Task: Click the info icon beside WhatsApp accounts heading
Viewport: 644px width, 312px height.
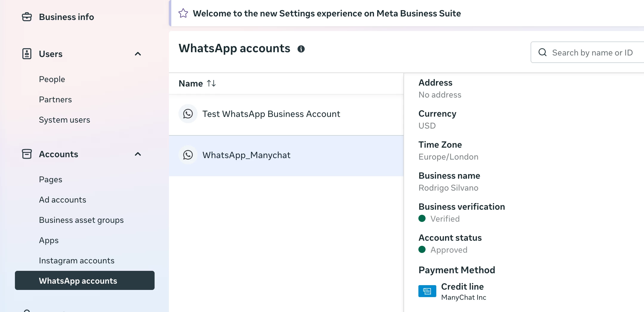Action: 301,49
